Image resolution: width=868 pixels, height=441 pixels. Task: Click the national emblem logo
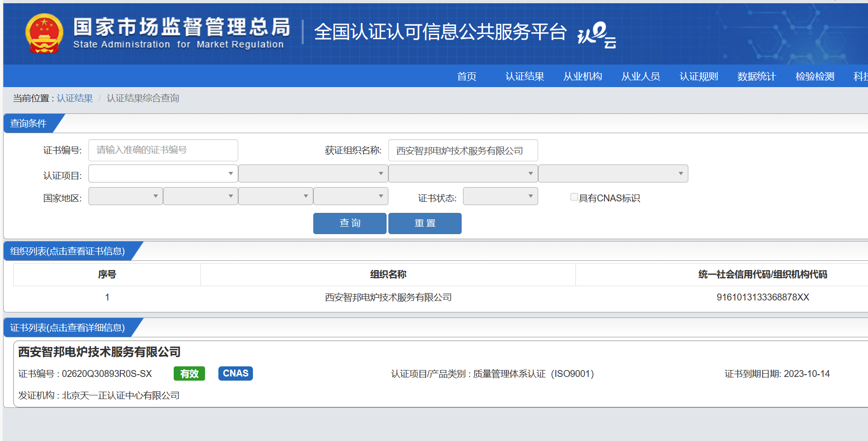click(44, 33)
